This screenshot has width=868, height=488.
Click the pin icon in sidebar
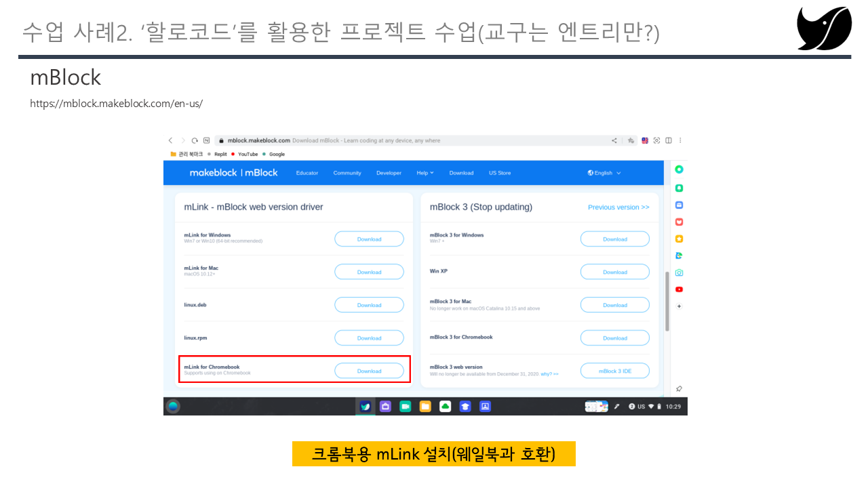point(679,389)
